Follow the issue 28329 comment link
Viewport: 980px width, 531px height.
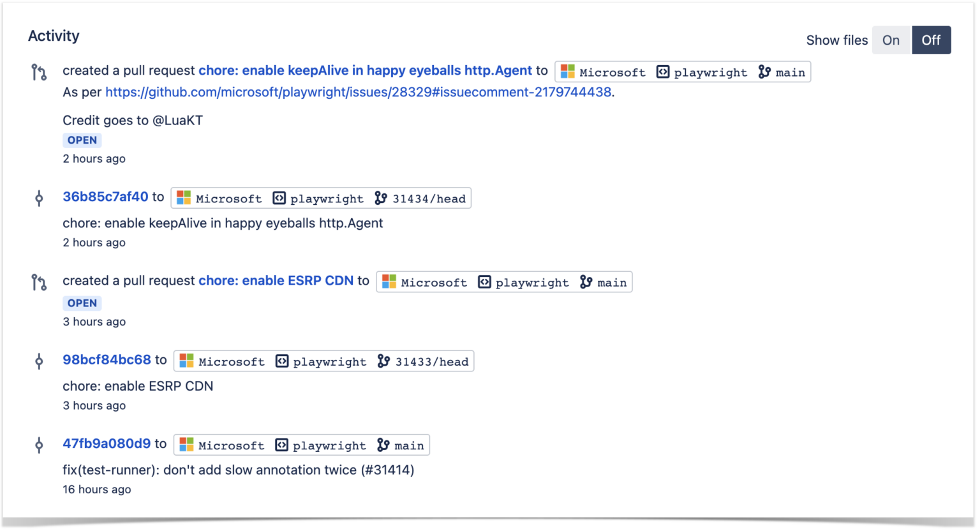pos(357,92)
